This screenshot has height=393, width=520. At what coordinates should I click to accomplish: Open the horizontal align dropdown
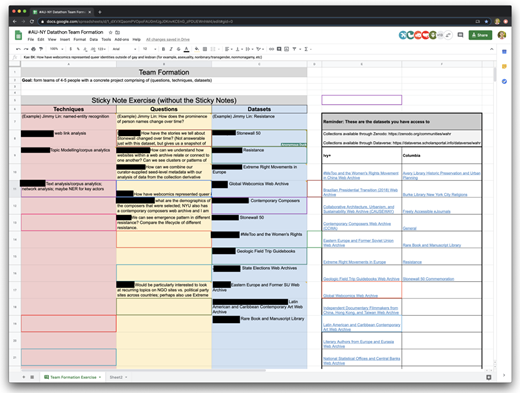click(x=228, y=49)
